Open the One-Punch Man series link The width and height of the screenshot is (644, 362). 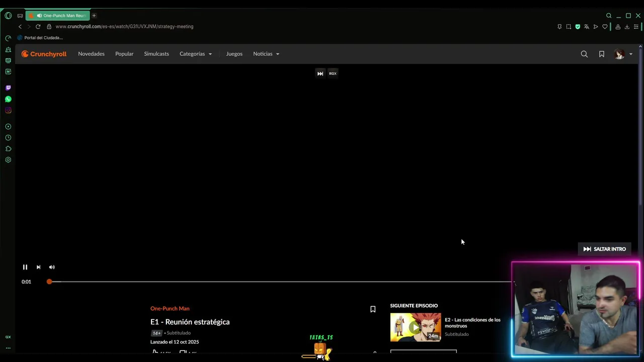coord(170,309)
